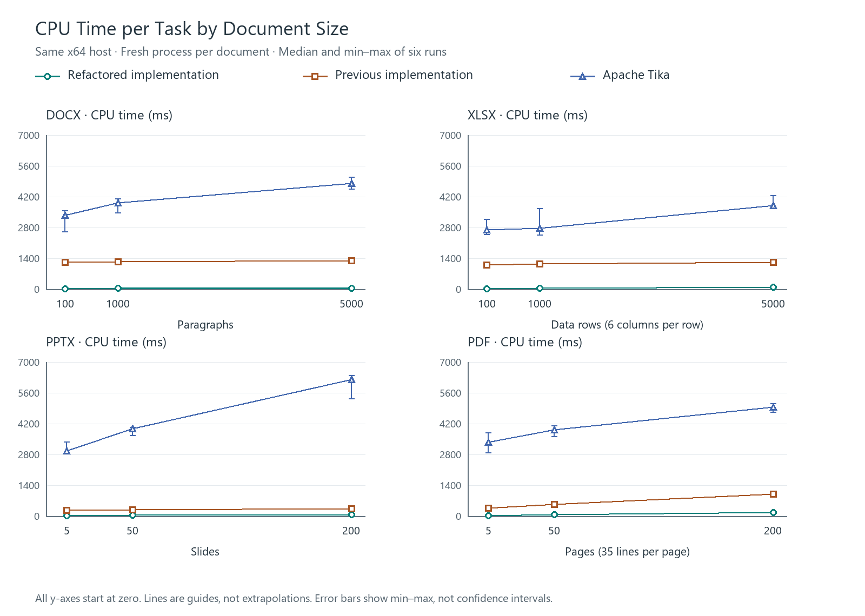
Task: Click the 'Slides' x-axis label
Action: pos(205,552)
